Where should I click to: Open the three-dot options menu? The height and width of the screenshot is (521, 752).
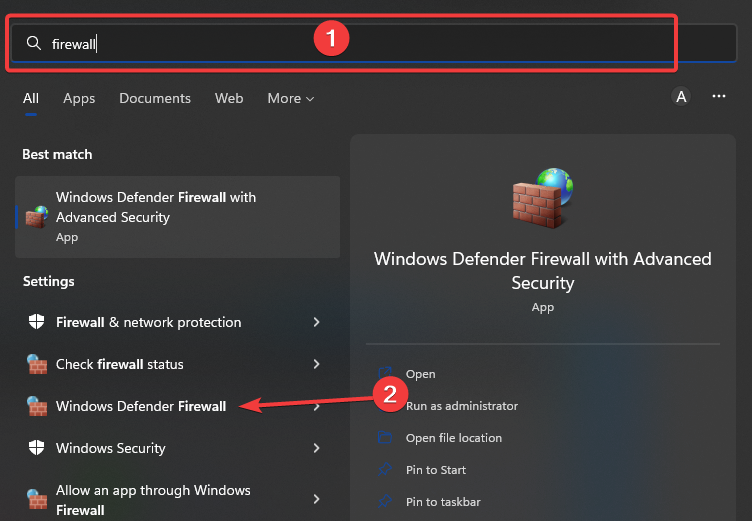[x=718, y=96]
